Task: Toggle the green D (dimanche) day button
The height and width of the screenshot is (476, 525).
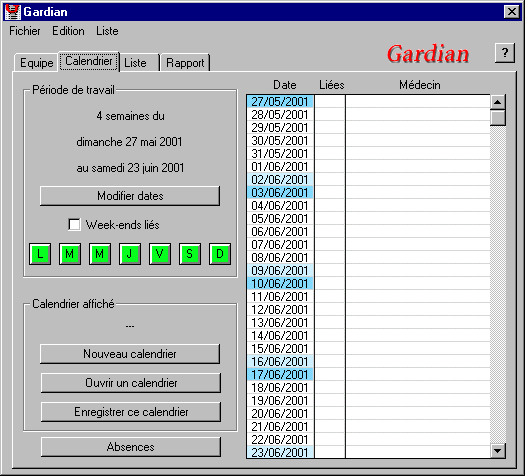Action: pyautogui.click(x=220, y=254)
